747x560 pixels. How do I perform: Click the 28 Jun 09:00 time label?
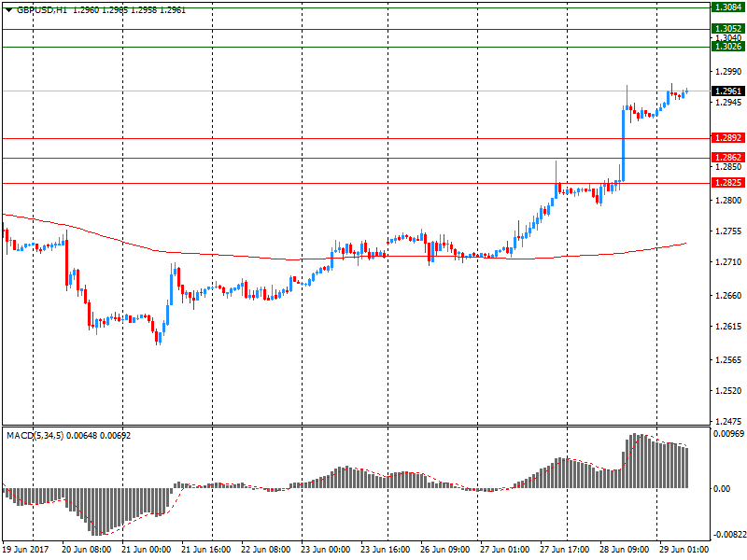(624, 549)
